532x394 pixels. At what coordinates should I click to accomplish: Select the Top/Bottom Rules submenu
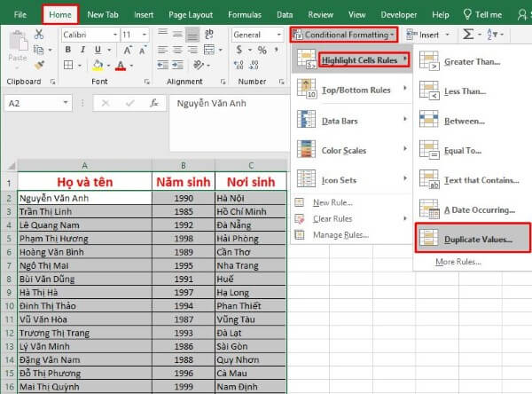(x=352, y=90)
